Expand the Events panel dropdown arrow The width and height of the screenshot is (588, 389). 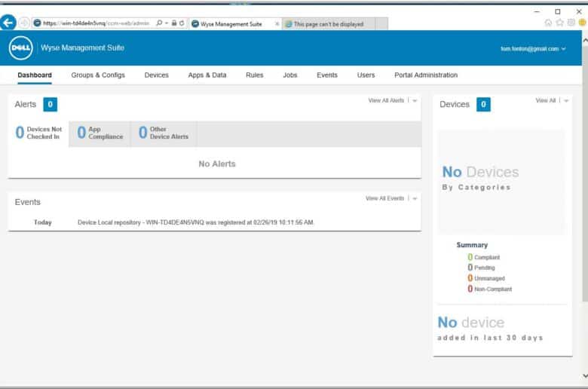pyautogui.click(x=415, y=198)
